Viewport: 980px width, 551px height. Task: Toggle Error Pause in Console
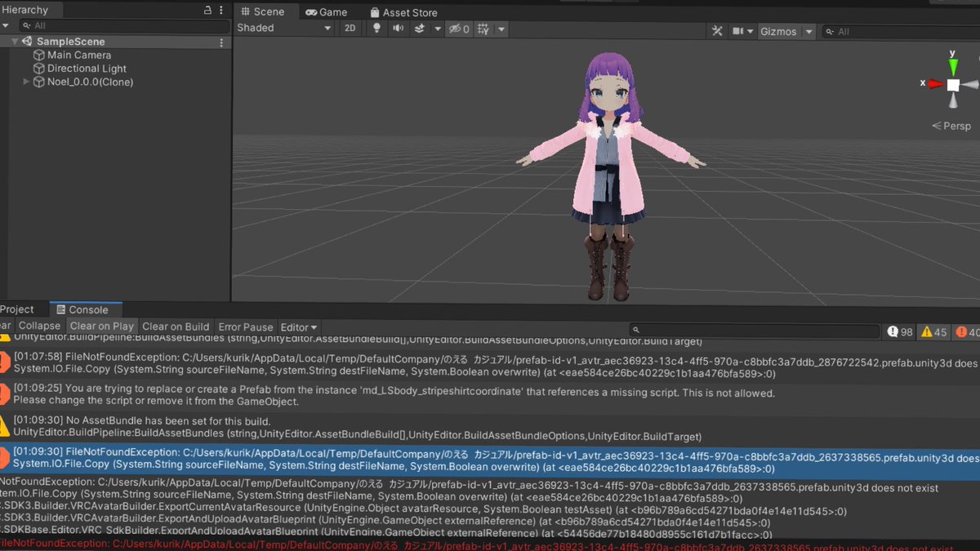pyautogui.click(x=246, y=327)
